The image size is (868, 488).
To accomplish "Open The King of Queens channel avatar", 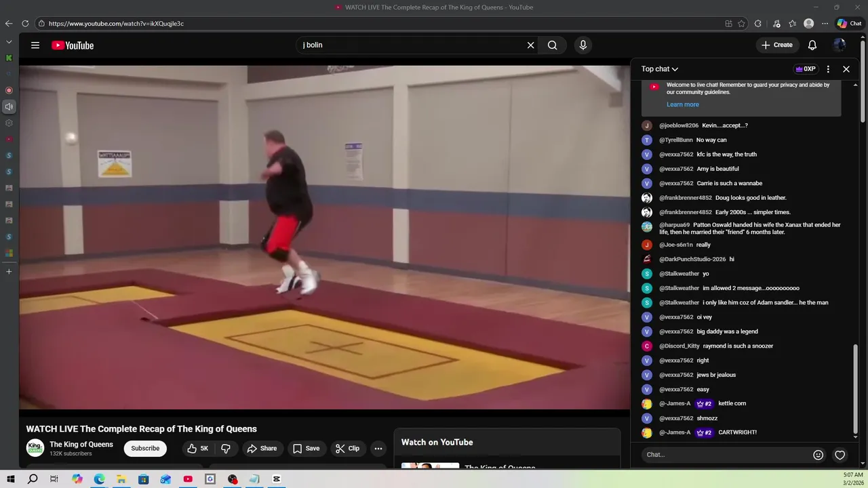I will [x=35, y=448].
